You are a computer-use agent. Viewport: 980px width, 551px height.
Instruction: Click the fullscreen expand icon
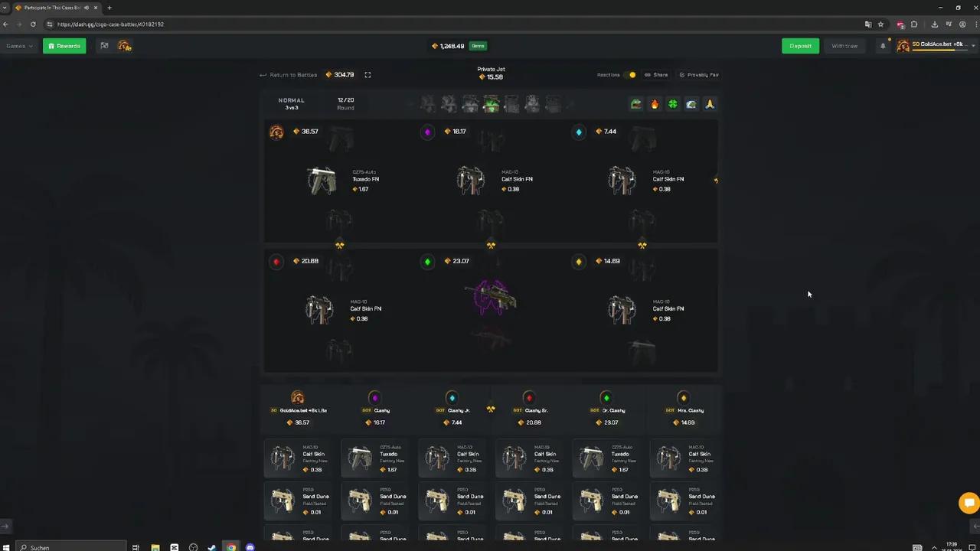pos(367,75)
